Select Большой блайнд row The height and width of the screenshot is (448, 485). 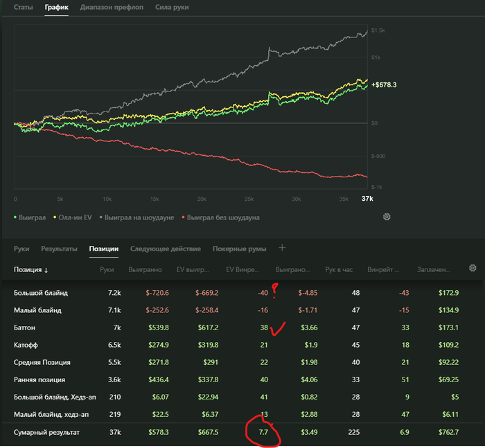[242, 293]
